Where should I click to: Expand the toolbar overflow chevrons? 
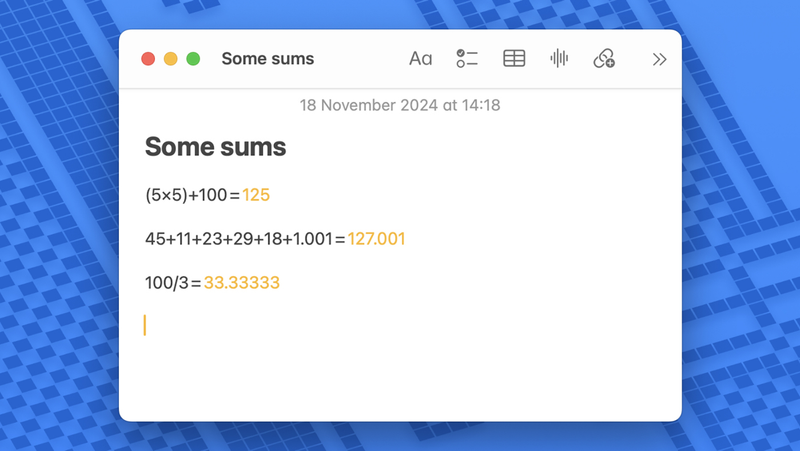pyautogui.click(x=659, y=59)
